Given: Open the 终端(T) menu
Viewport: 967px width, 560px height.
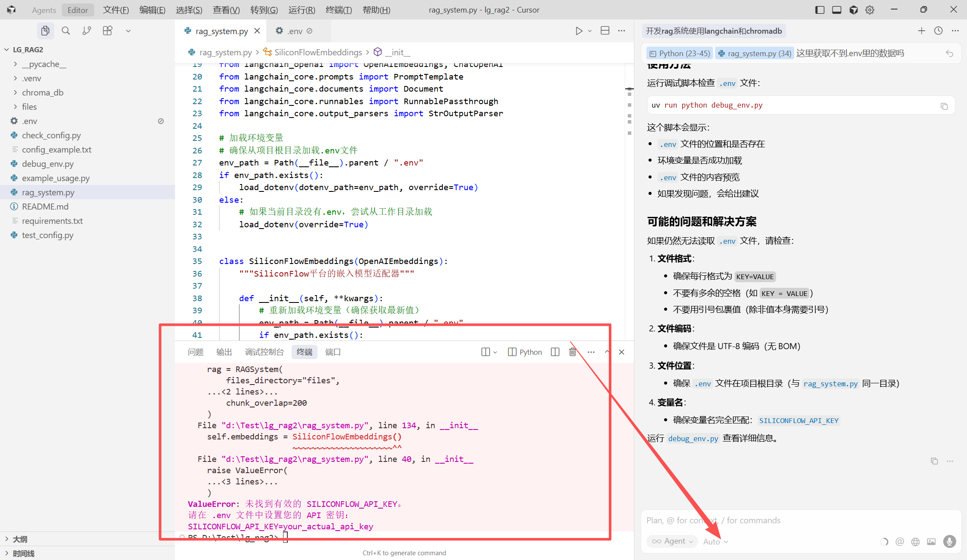Looking at the screenshot, I should (x=339, y=10).
